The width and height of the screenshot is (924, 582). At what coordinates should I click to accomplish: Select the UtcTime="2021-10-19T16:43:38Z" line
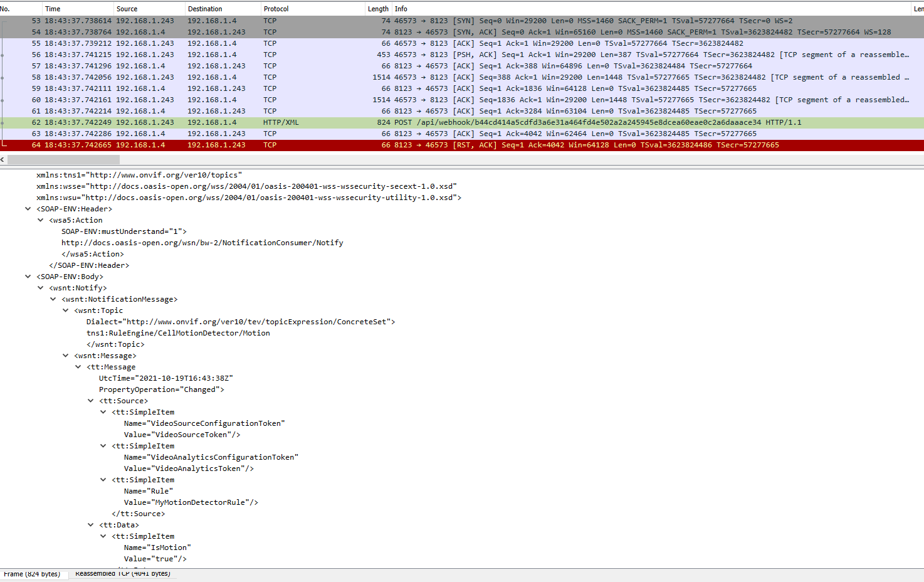166,378
